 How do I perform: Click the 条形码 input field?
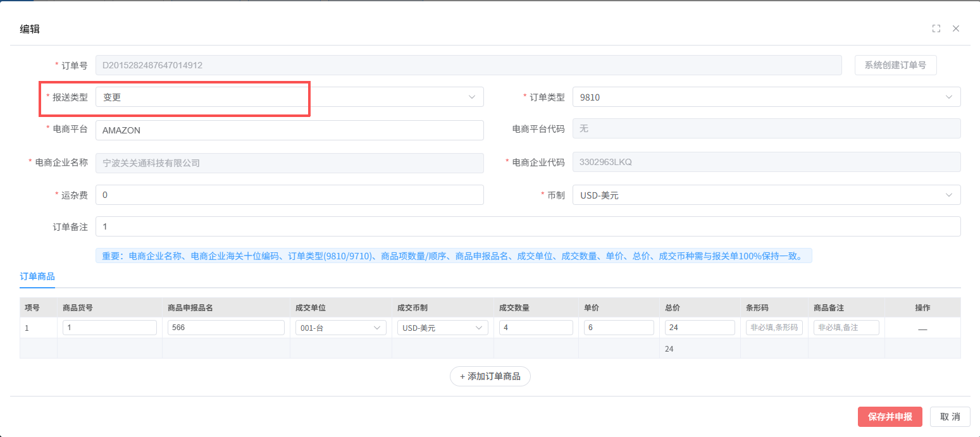(x=774, y=328)
